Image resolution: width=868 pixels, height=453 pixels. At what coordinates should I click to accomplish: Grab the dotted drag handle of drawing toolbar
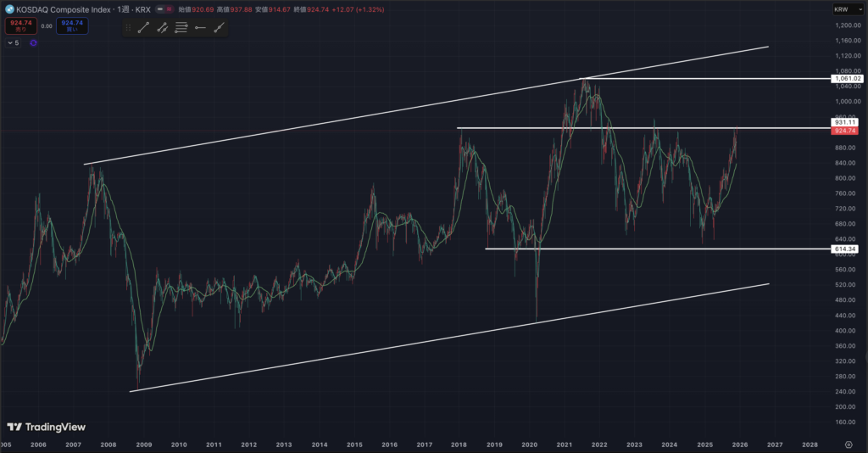click(128, 27)
